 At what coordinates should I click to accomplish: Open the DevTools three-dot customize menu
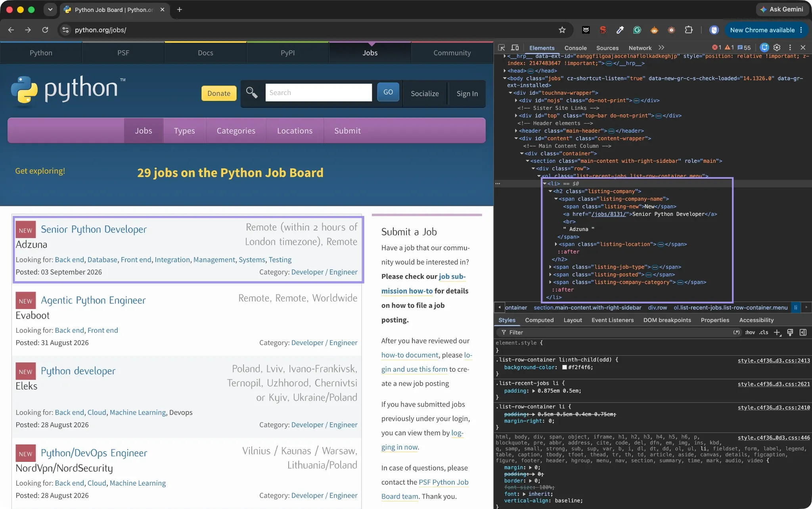(x=790, y=48)
